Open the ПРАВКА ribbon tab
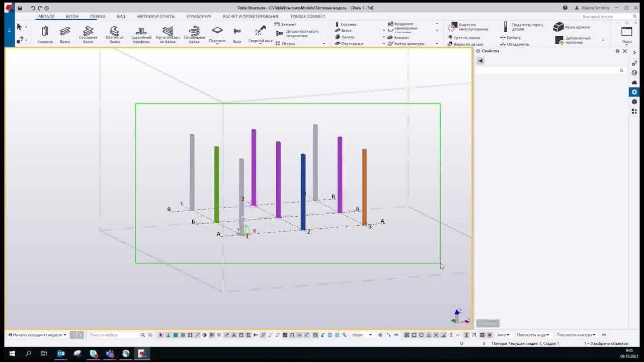644x362 pixels. [x=98, y=17]
